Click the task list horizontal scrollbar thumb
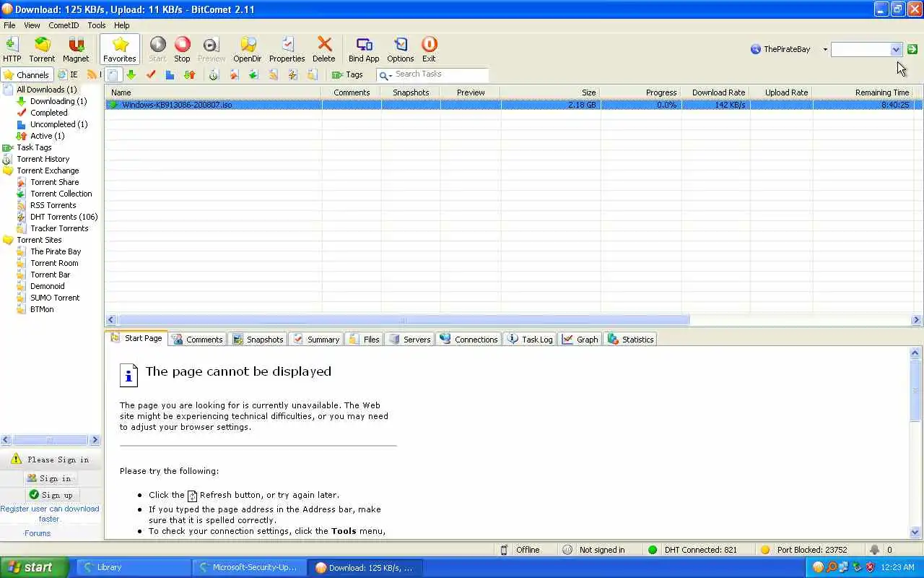This screenshot has height=578, width=924. 403,320
